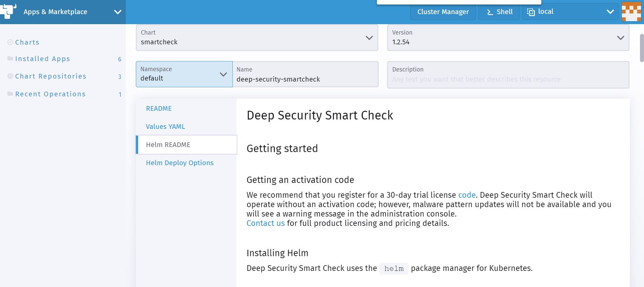Click the Cluster Manager button
The width and height of the screenshot is (644, 287).
(443, 12)
